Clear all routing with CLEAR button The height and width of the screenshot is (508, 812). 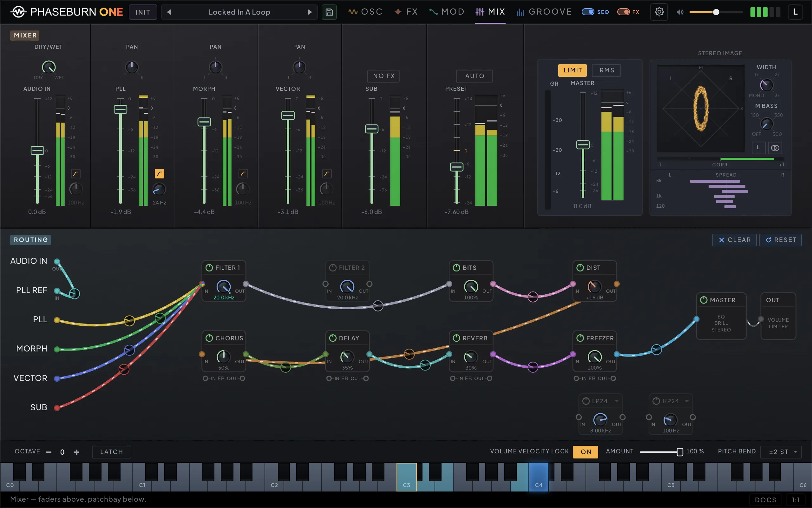point(735,240)
